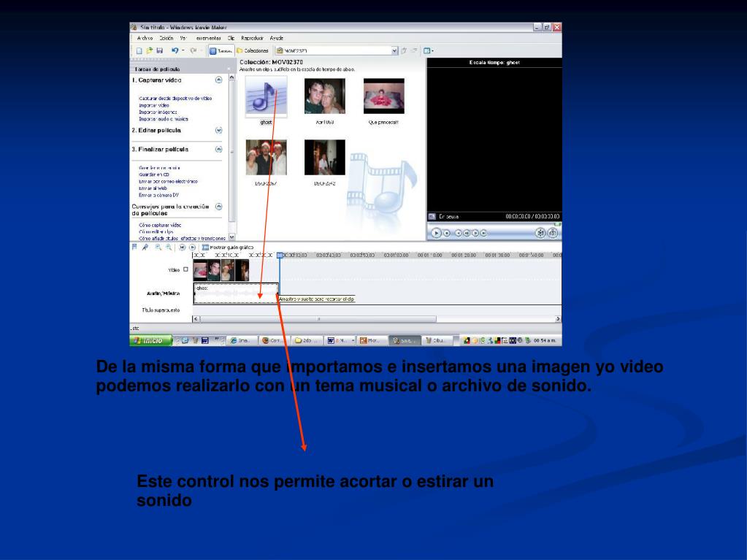Take a picture with the preview camera icon

coord(553,233)
